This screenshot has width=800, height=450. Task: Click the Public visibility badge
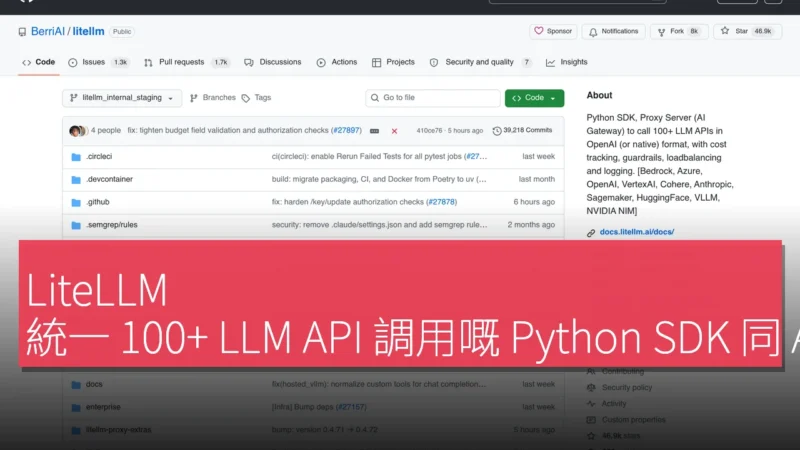pos(122,32)
